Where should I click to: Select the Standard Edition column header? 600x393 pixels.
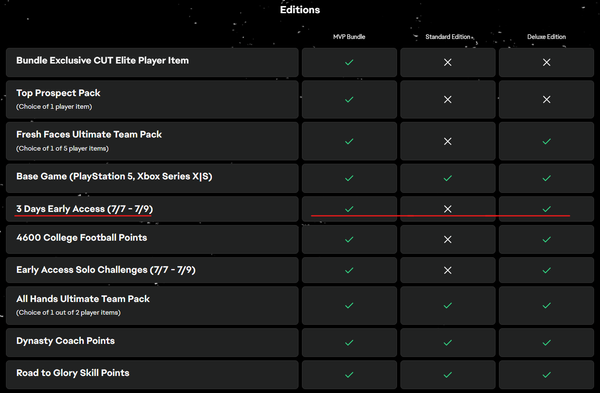pos(448,37)
